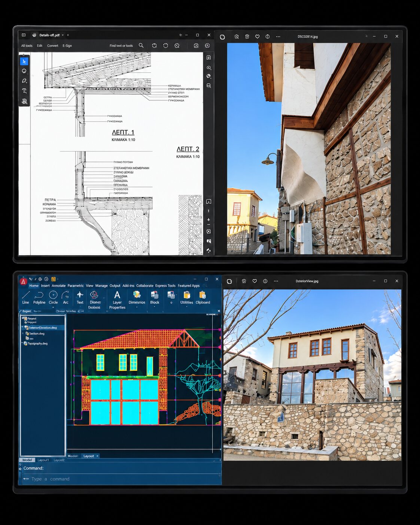Select the arrow selection tool in PDF viewer
Viewport: 420px width, 525px height.
point(24,61)
